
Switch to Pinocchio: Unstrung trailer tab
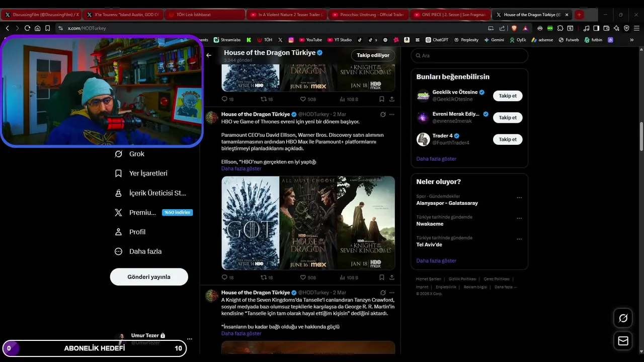(368, 15)
